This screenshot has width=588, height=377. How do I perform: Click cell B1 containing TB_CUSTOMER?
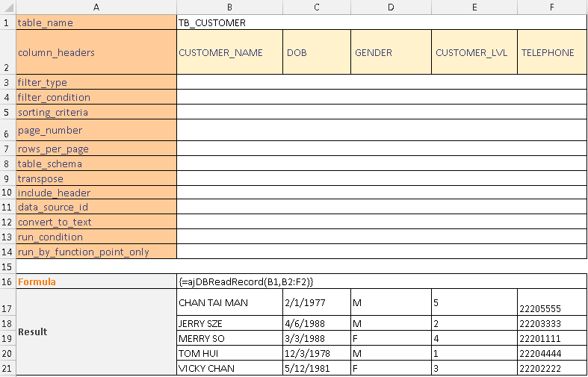click(212, 22)
